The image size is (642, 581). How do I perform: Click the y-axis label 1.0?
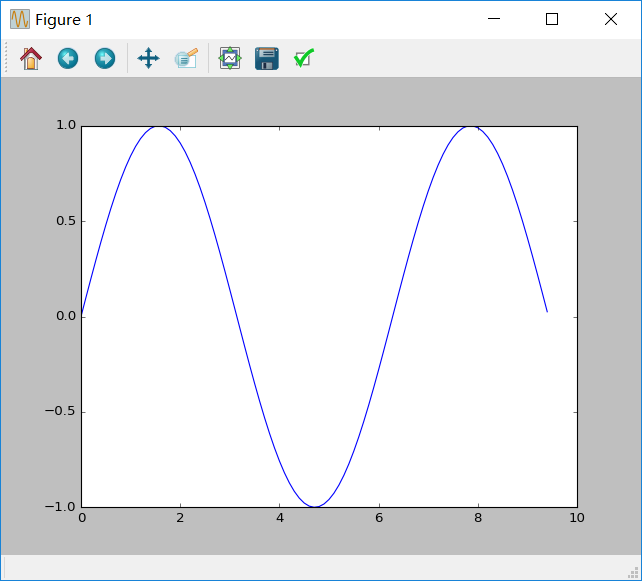click(66, 125)
